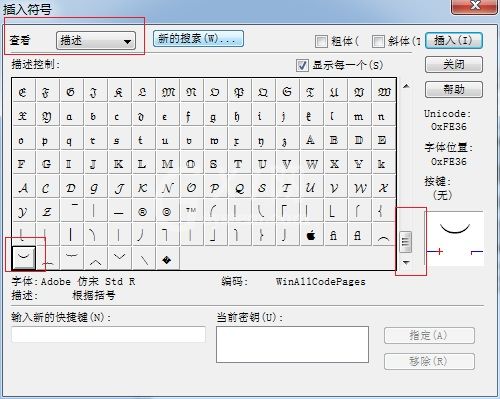Image resolution: width=500 pixels, height=399 pixels.
Task: Close the 插入符号 dialog with X
Action: [474, 5]
